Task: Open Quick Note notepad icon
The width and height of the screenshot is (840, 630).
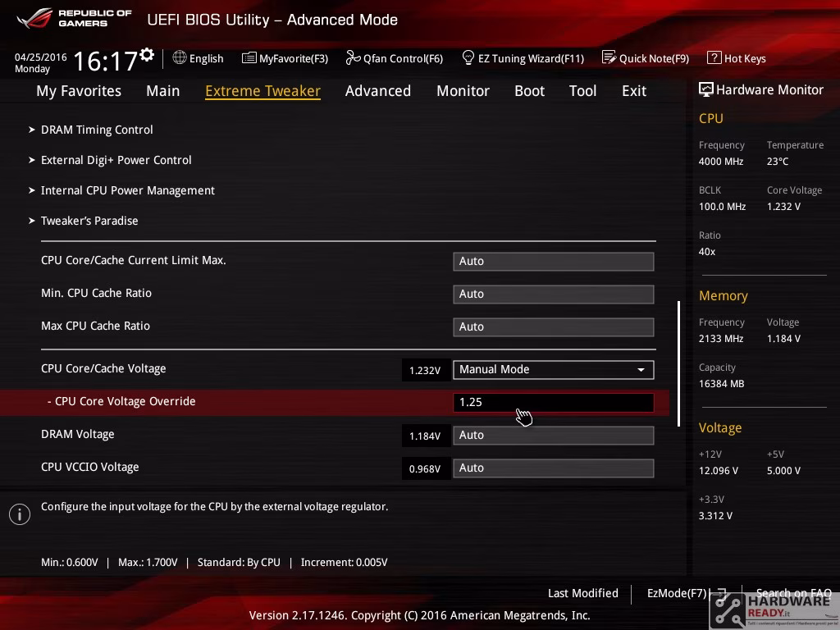Action: point(609,57)
